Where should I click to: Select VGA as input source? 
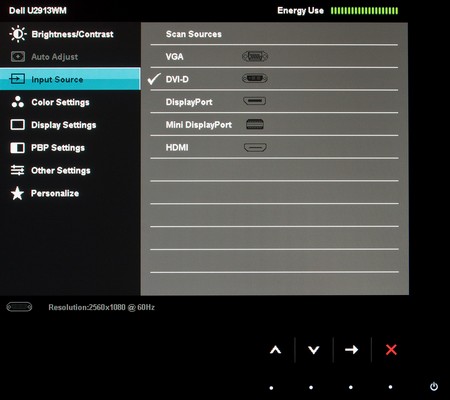[274, 56]
